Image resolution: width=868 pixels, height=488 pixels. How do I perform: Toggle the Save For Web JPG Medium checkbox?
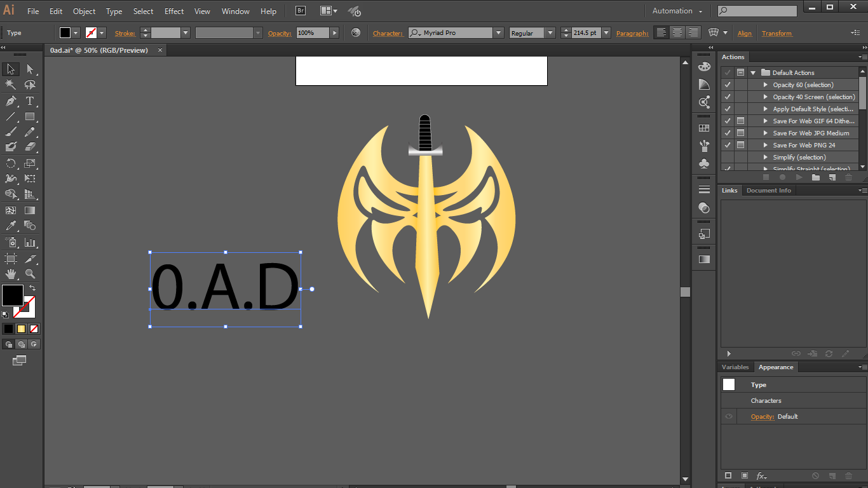click(728, 133)
